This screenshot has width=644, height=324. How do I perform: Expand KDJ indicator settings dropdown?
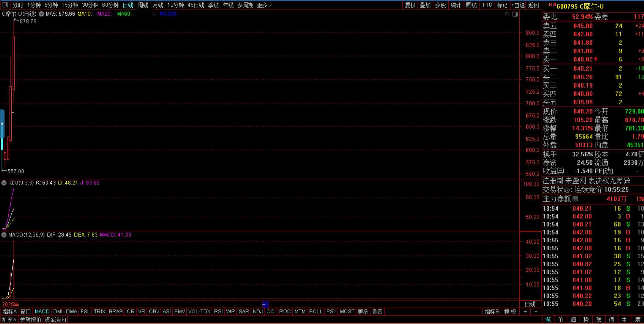tap(4, 183)
